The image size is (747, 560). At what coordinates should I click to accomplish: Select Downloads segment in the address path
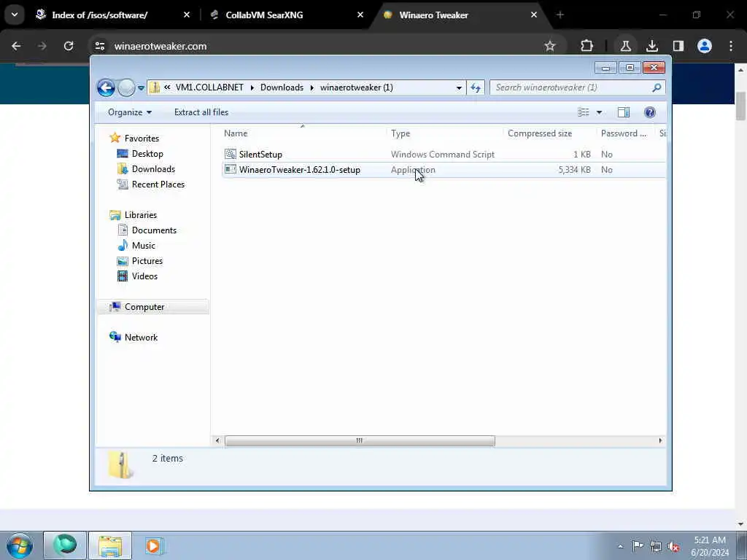point(282,87)
